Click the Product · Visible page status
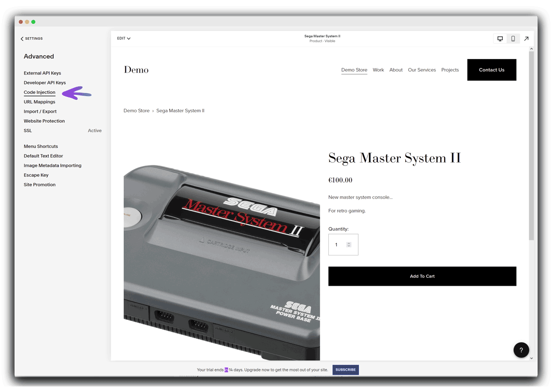This screenshot has width=552, height=392. [x=322, y=41]
